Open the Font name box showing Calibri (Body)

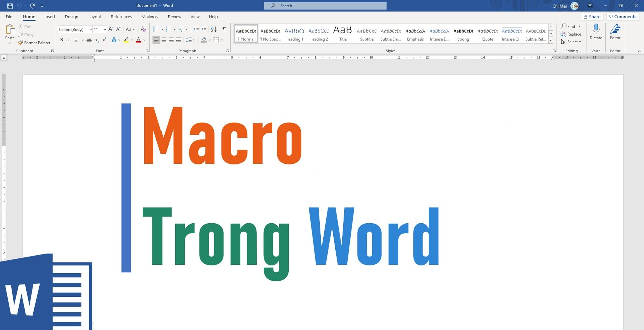coord(75,29)
